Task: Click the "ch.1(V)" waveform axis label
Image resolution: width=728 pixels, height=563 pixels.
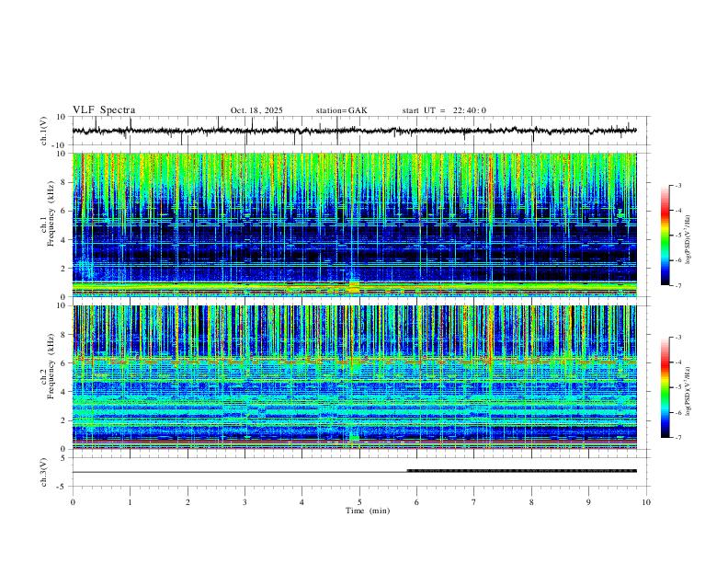Action: pos(44,131)
